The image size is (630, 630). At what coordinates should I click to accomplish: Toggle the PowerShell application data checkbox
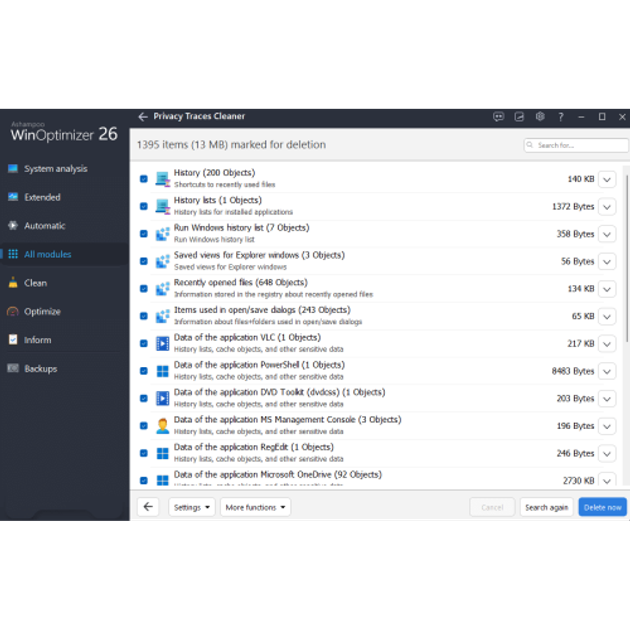coord(143,371)
